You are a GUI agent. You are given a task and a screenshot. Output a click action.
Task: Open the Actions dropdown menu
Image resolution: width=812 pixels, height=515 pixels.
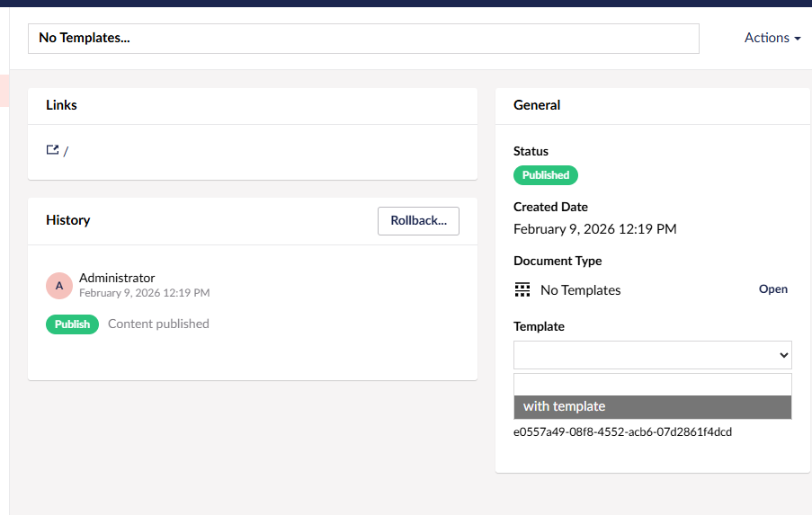(x=772, y=38)
